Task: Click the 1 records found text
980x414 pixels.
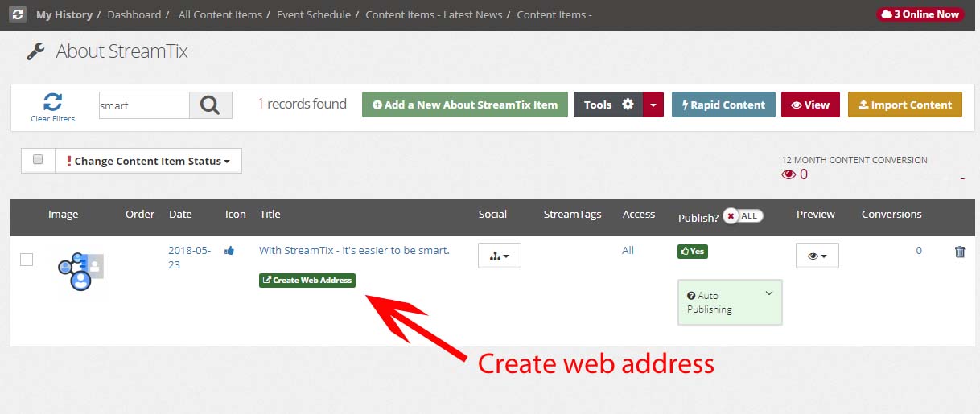Action: (x=302, y=104)
